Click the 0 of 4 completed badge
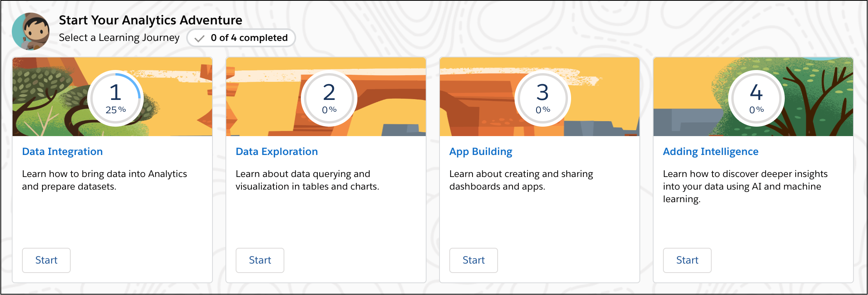 pyautogui.click(x=241, y=38)
